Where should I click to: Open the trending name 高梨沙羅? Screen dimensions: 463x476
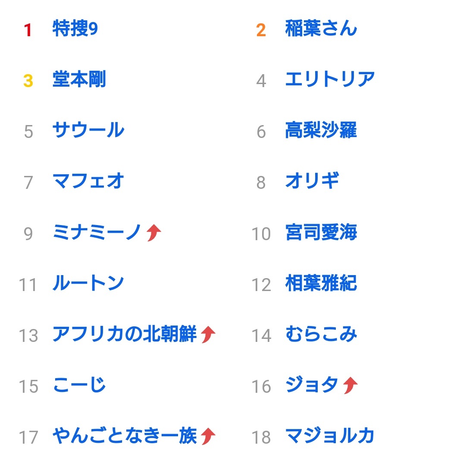coord(321,130)
